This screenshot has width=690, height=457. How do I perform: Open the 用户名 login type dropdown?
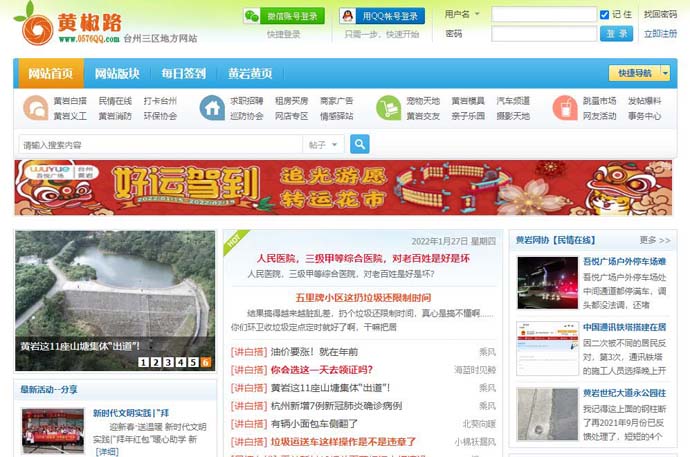pos(462,15)
